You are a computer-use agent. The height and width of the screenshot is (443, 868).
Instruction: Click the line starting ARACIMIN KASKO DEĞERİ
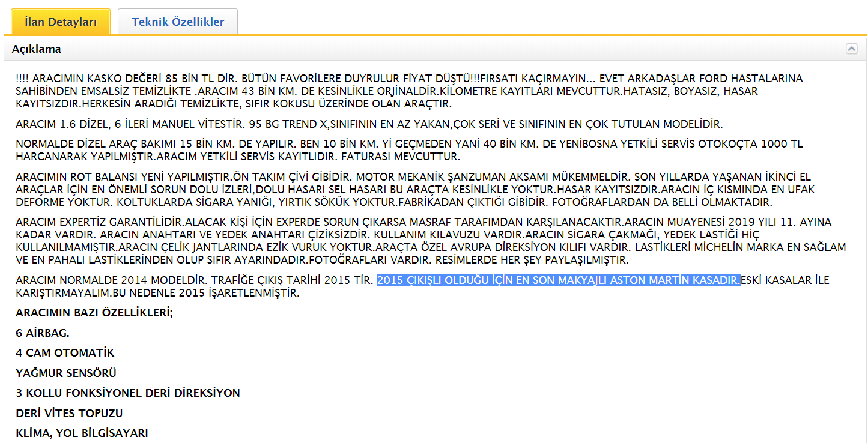click(409, 79)
